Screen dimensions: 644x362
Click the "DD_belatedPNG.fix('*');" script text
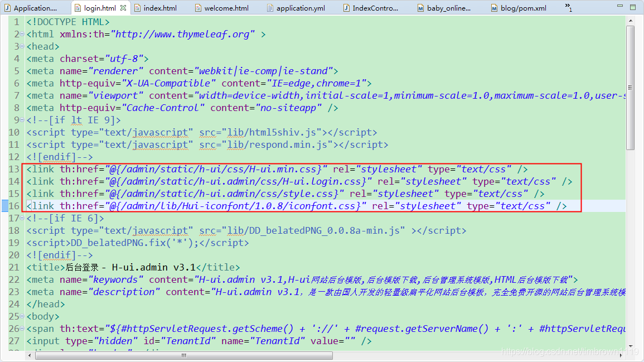click(135, 243)
